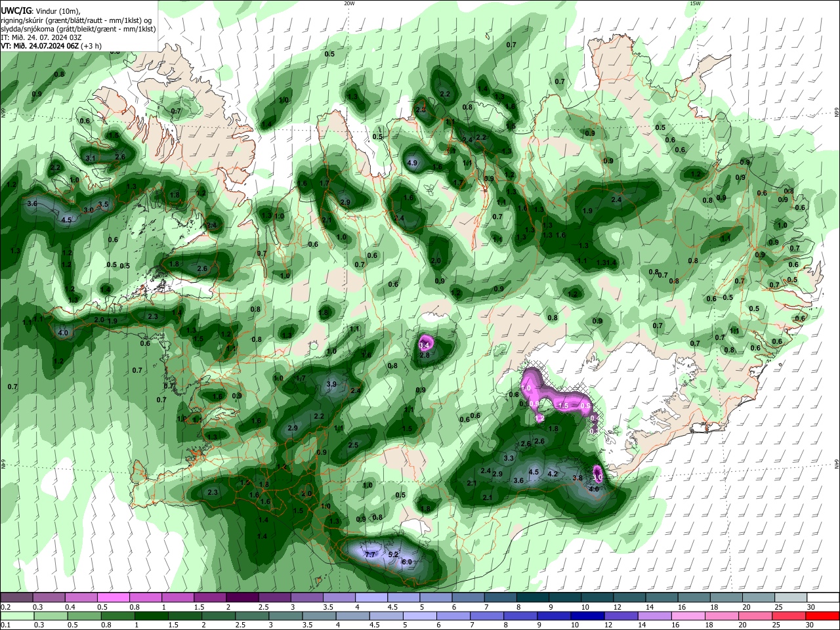
Task: Click the 15W longitude label at the top
Action: pos(695,3)
